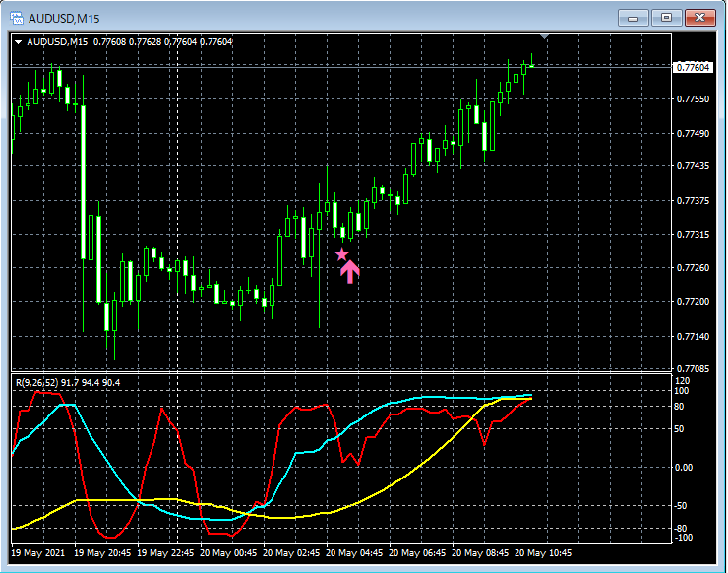
Task: Click the 20 May 08:45 time label
Action: [480, 553]
